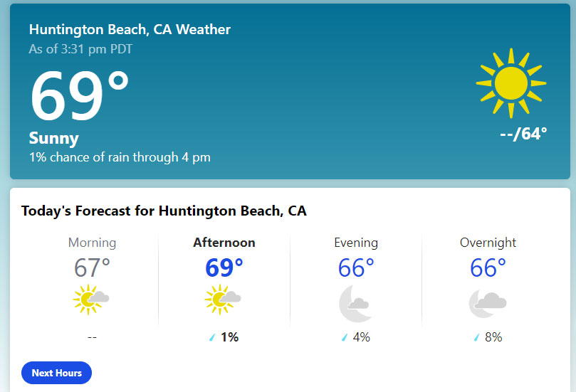Click the Afternoon raindrop icon beside 1%
The height and width of the screenshot is (392, 576).
click(212, 337)
